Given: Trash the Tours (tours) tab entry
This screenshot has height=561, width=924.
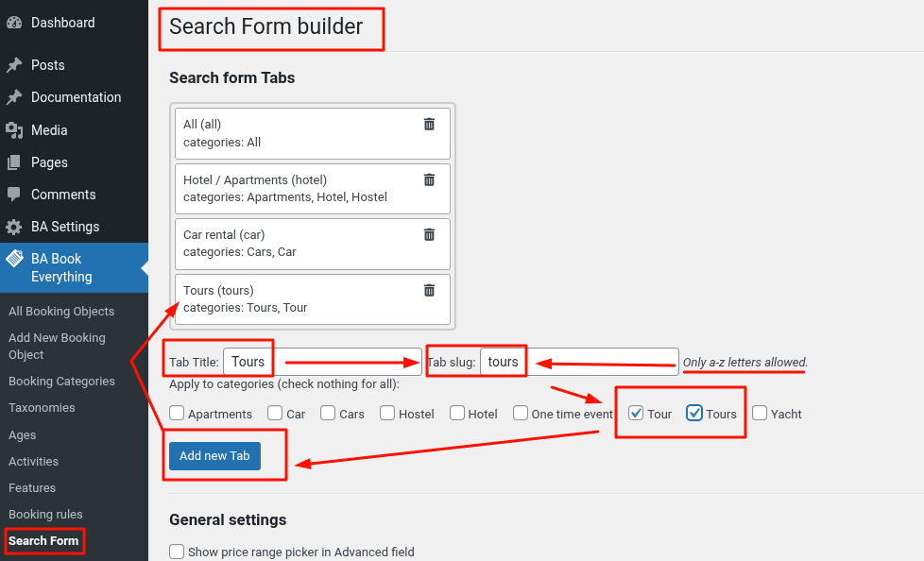Looking at the screenshot, I should pyautogui.click(x=429, y=290).
